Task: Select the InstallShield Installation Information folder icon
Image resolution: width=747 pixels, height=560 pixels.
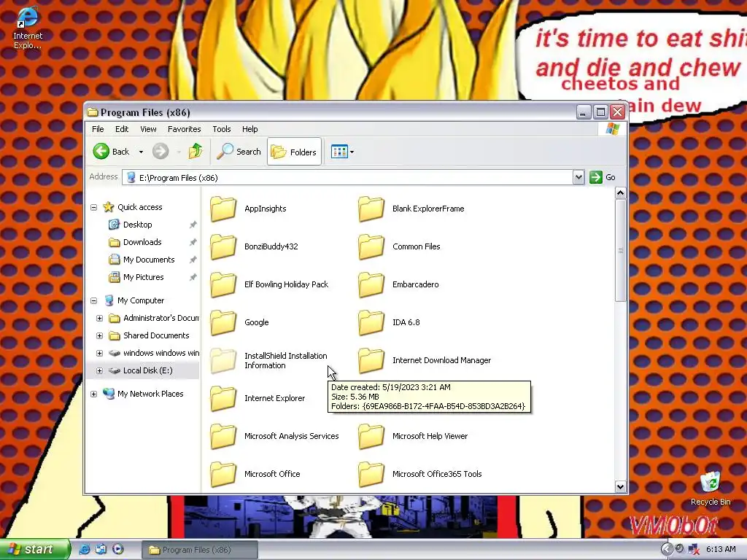Action: 223,360
